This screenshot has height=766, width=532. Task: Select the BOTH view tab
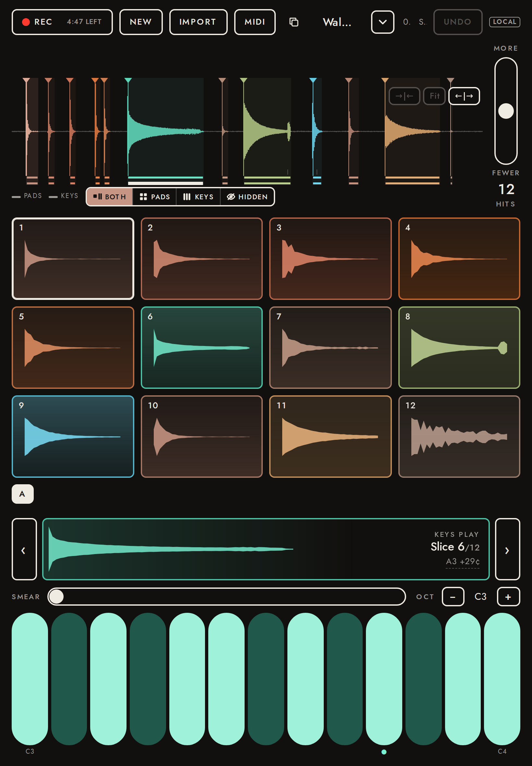[110, 197]
